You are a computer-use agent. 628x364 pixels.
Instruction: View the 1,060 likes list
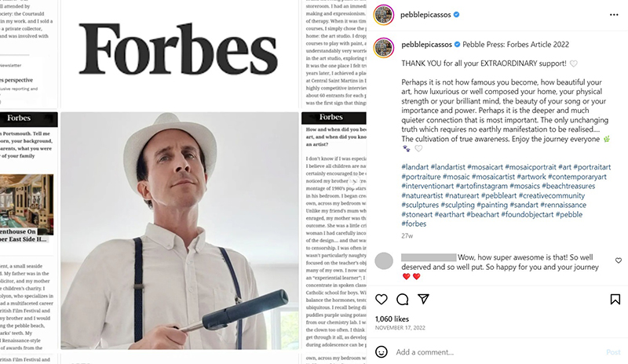[x=392, y=318]
